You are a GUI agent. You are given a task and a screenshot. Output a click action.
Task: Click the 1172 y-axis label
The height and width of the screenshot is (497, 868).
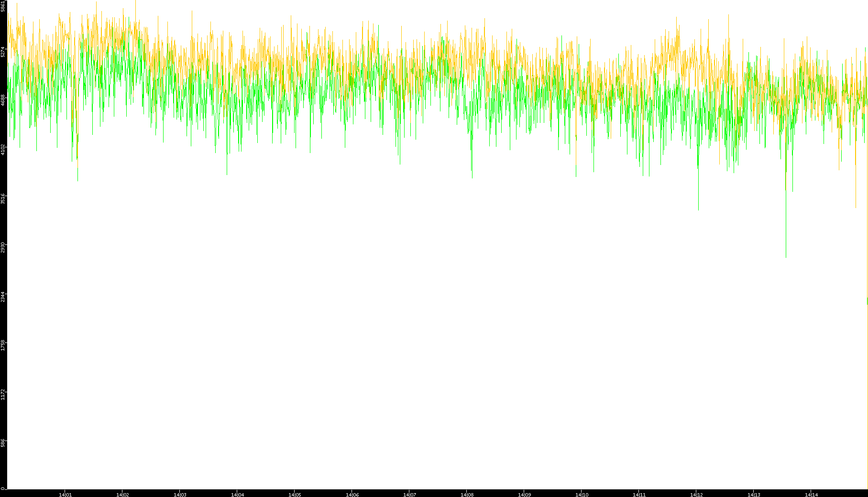pyautogui.click(x=3, y=394)
